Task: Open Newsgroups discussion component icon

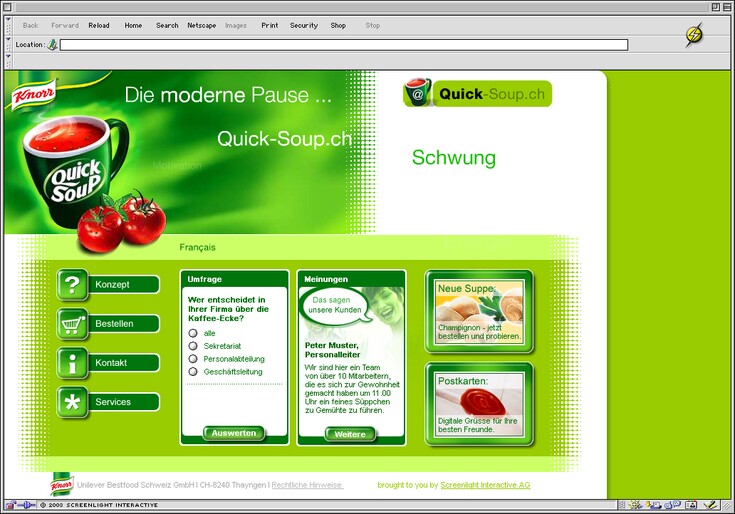Action: 673,505
